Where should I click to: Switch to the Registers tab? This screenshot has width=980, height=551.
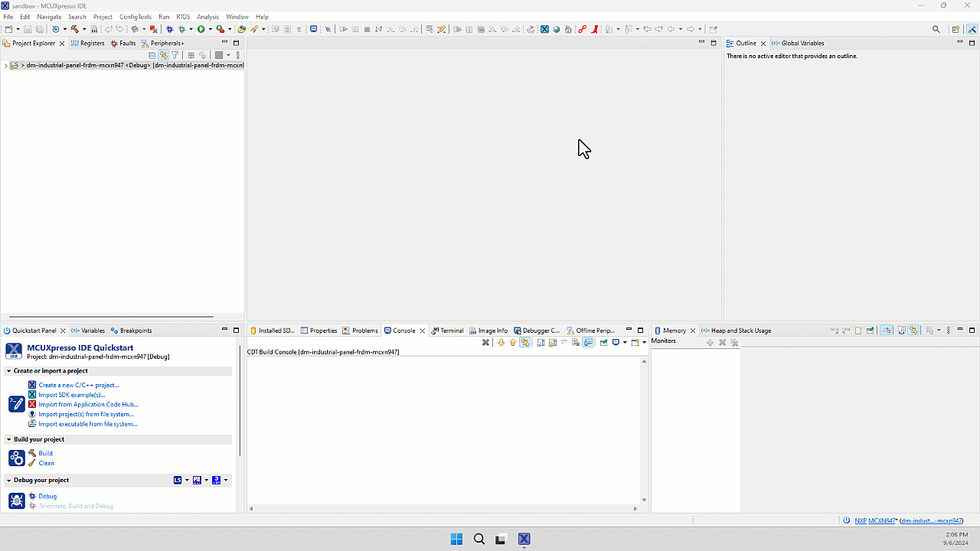[87, 43]
